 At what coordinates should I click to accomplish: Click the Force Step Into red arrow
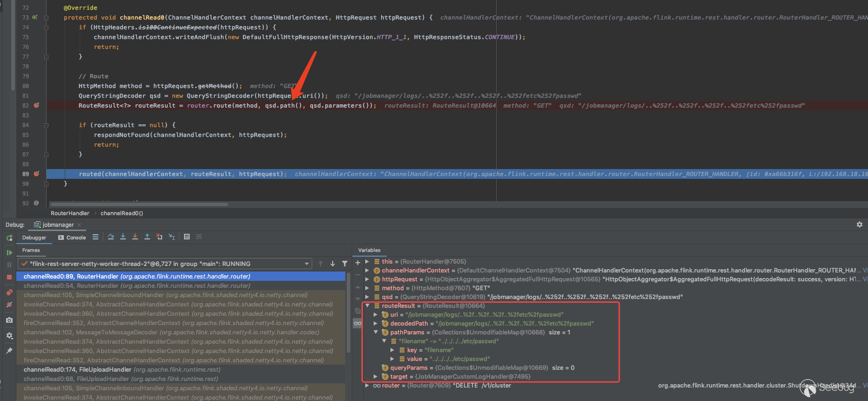click(135, 237)
